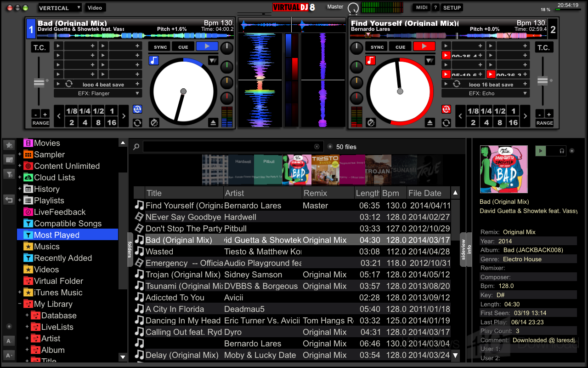
Task: Click the 'folders' vertical side tab
Action: [130, 249]
